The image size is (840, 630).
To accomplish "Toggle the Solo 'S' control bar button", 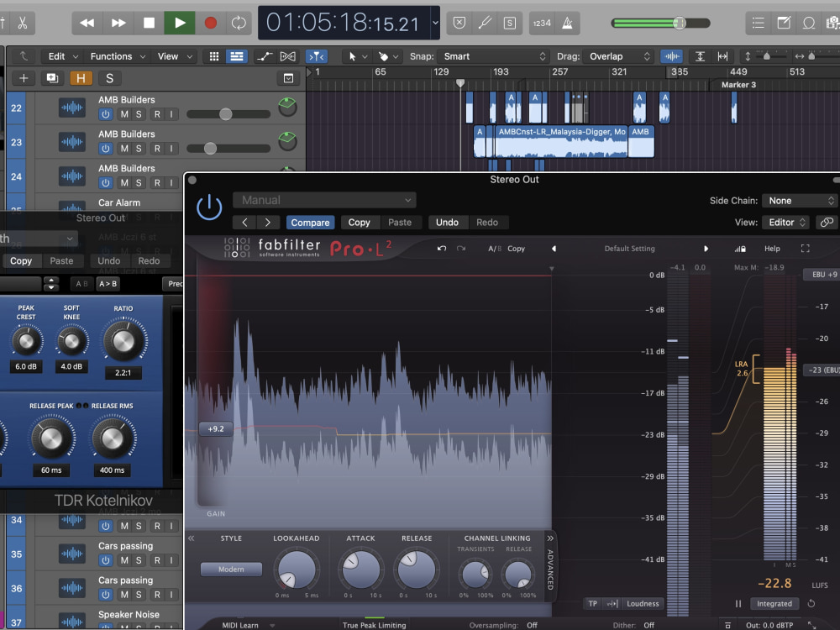I will [x=510, y=23].
